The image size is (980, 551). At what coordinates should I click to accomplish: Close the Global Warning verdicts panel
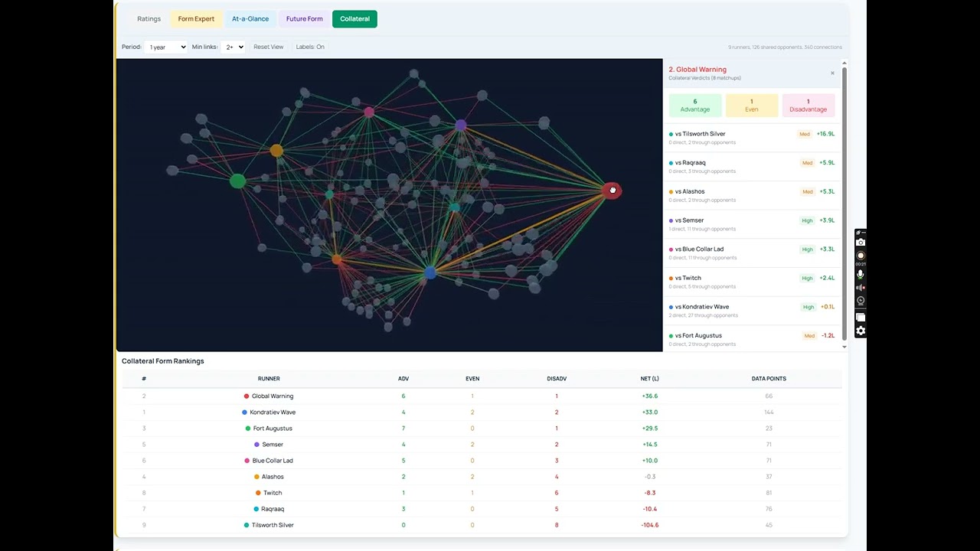832,73
